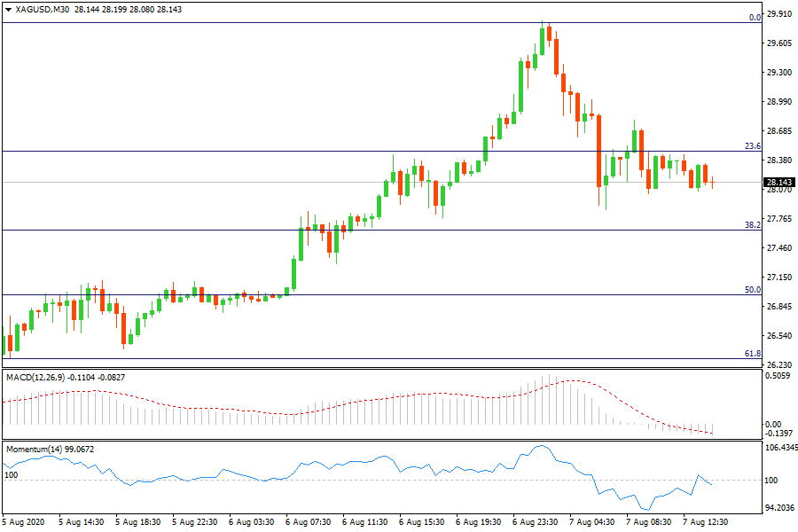The width and height of the screenshot is (798, 532).
Task: Click the 6 Aug 07:30 time label
Action: tap(310, 523)
